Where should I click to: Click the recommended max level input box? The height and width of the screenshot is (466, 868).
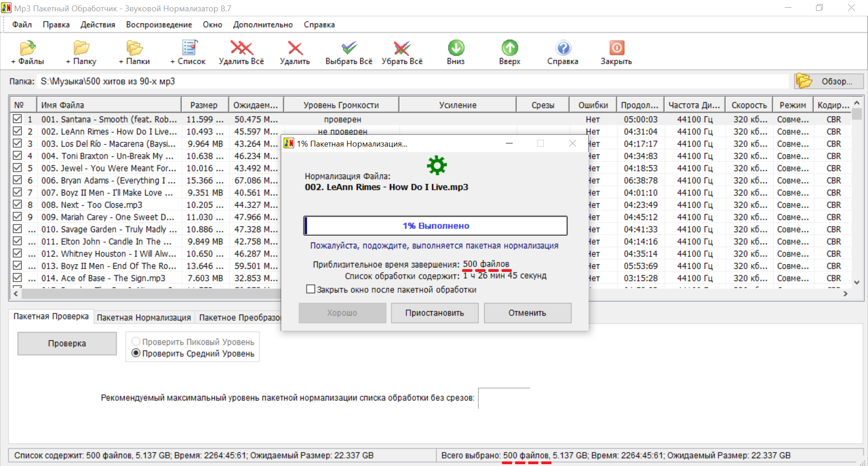[x=504, y=398]
